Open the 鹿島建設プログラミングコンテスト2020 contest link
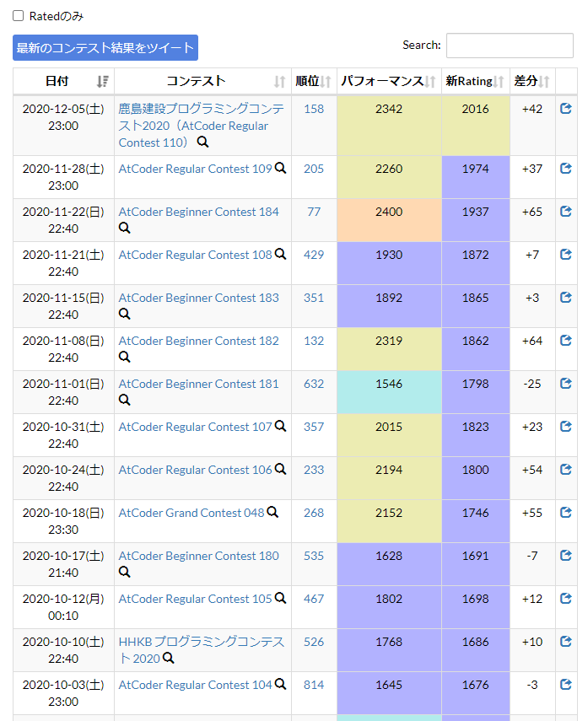The width and height of the screenshot is (588, 721). pyautogui.click(x=201, y=126)
